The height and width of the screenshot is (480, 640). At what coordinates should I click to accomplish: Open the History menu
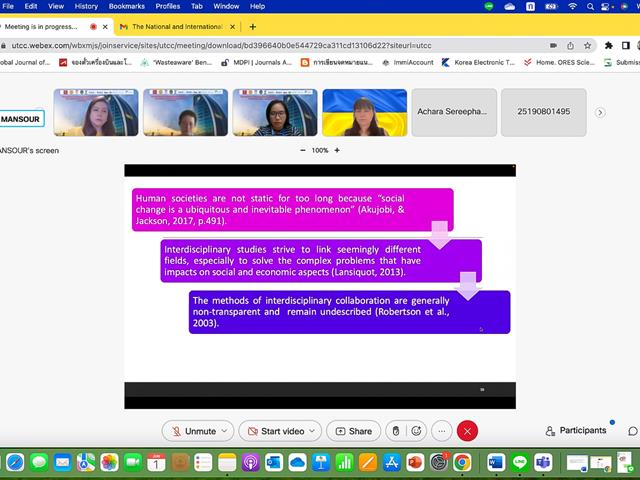click(86, 6)
